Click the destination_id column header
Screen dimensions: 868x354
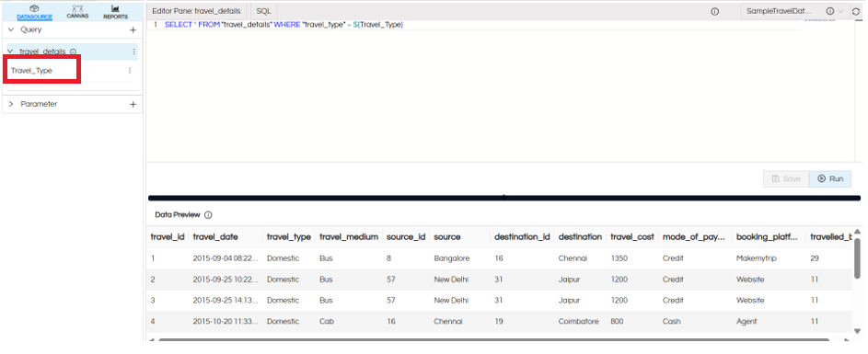(x=522, y=236)
